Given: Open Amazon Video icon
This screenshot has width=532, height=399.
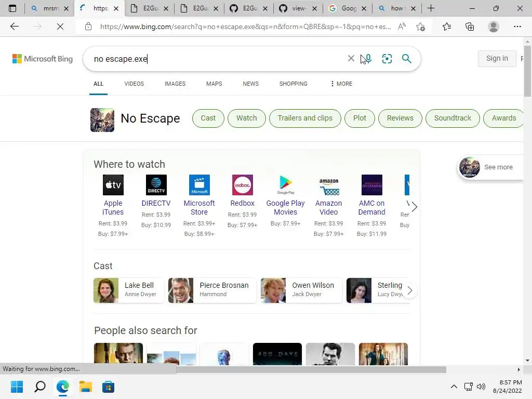Looking at the screenshot, I should click(328, 185).
